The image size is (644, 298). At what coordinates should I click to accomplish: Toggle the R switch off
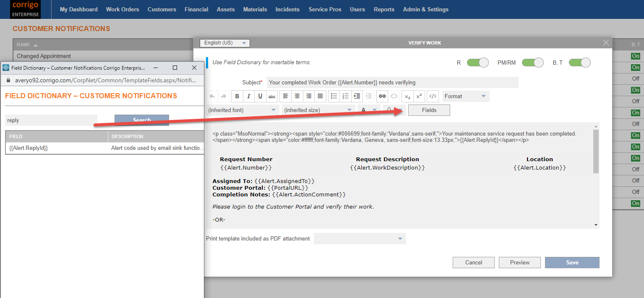click(x=477, y=62)
